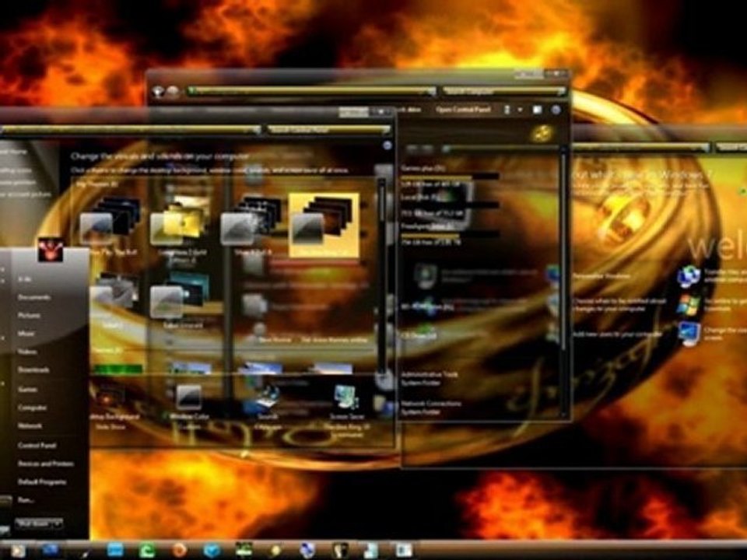Click the transfer files globe icon in Getting Started
Screen dimensions: 747x560
[688, 276]
